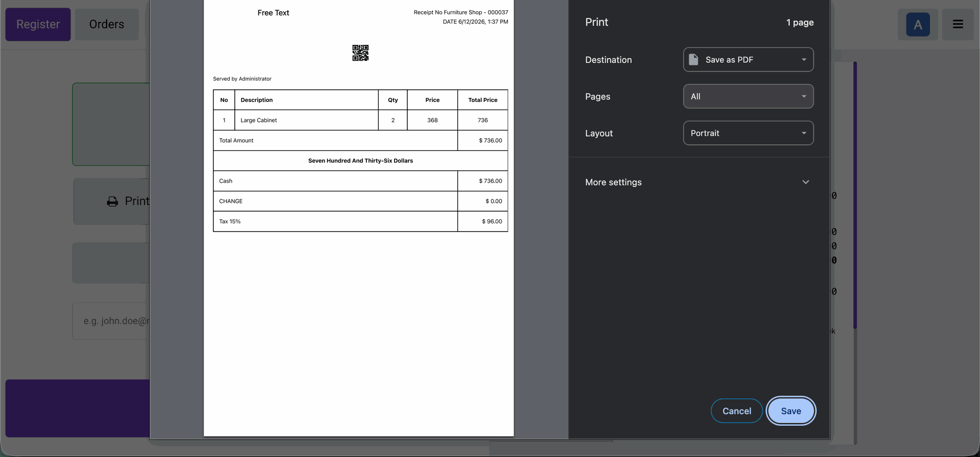Open the Layout dropdown set to Portrait
Screen dimensions: 980x457
click(x=748, y=133)
